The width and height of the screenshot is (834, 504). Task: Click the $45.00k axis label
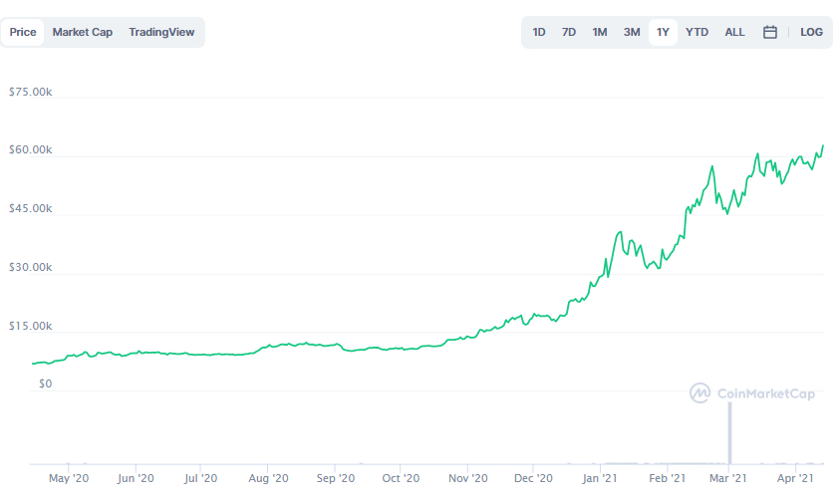pos(30,208)
